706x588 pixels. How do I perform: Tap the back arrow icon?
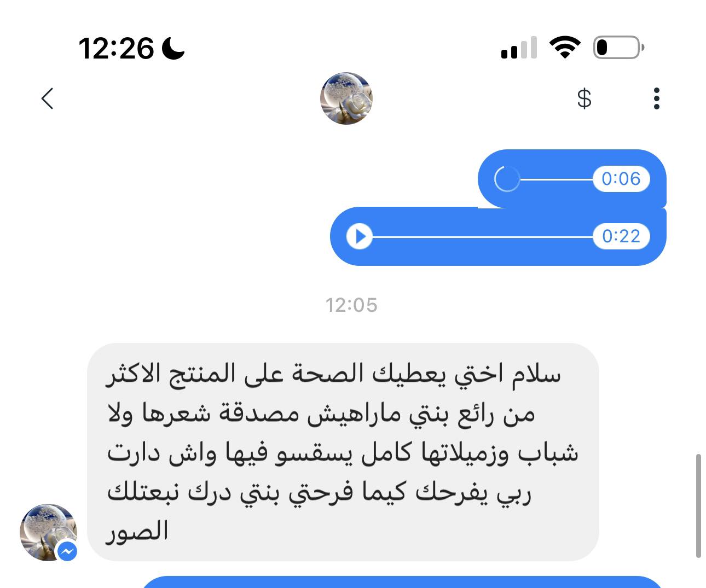click(x=48, y=98)
